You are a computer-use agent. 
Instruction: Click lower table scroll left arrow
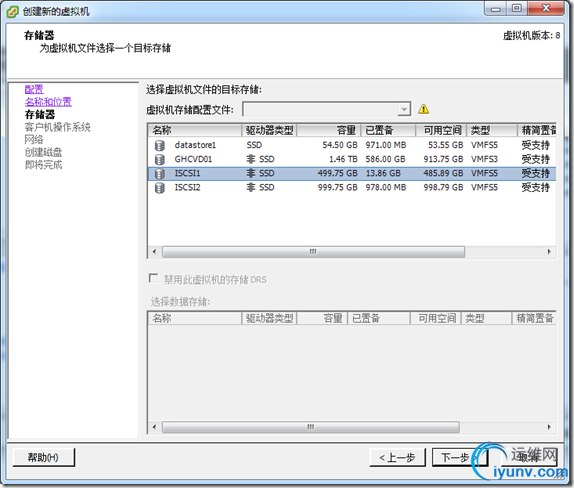(x=154, y=427)
